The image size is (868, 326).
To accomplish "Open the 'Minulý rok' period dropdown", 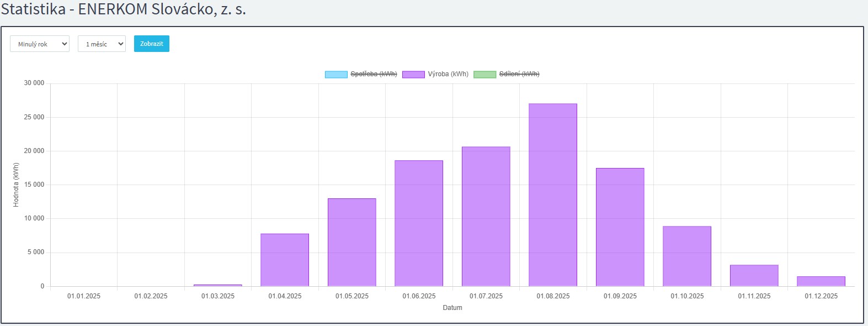I will [40, 44].
